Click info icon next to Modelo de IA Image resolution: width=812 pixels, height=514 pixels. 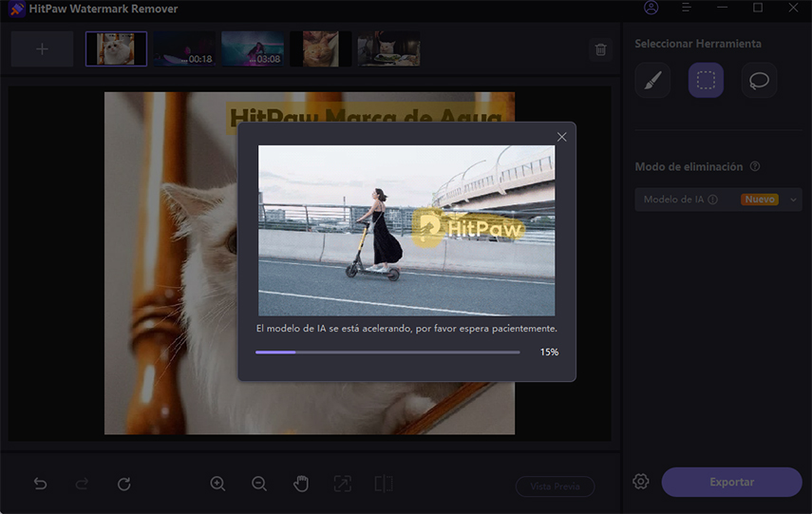point(713,200)
